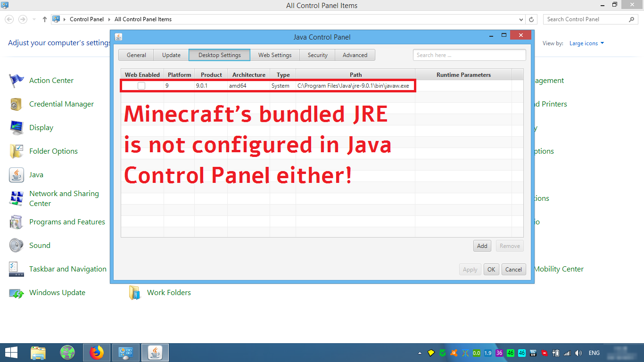
Task: Switch to the General tab
Action: (x=136, y=55)
